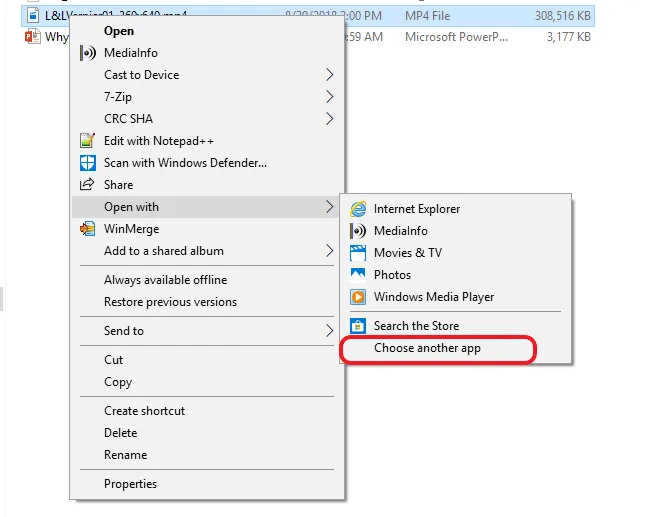Open Properties from the context menu

(207, 484)
